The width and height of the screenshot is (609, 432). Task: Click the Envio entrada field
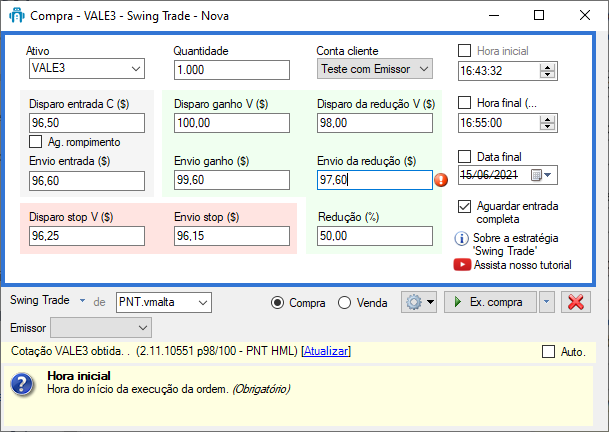coord(87,181)
